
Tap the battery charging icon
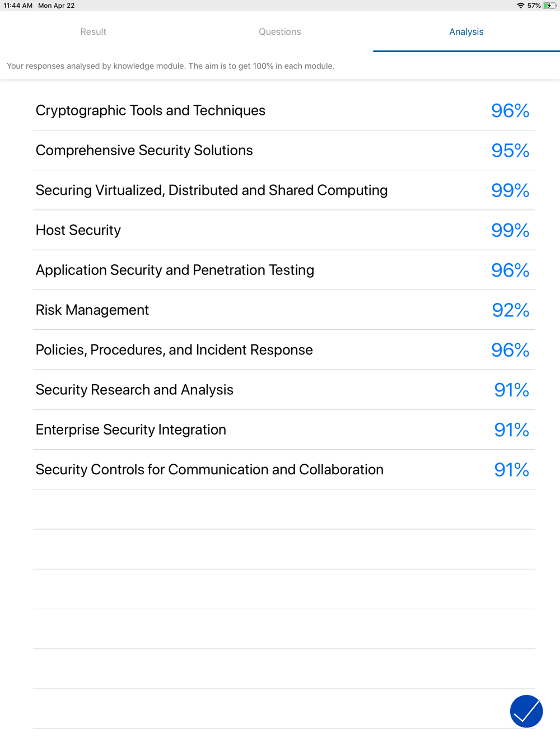click(x=549, y=6)
